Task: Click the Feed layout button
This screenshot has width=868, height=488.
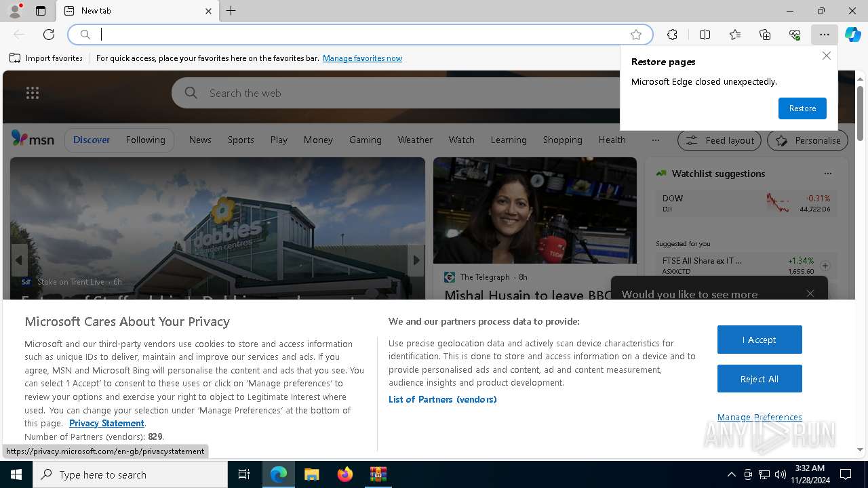Action: pos(720,140)
